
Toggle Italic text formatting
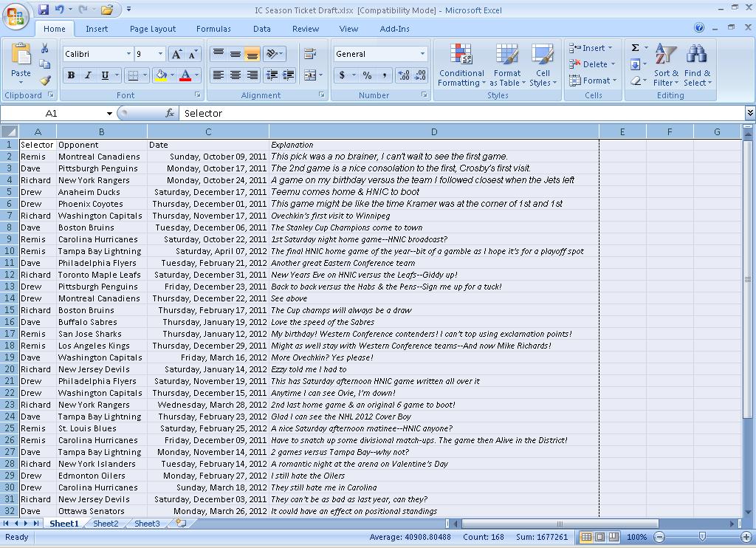tap(88, 75)
